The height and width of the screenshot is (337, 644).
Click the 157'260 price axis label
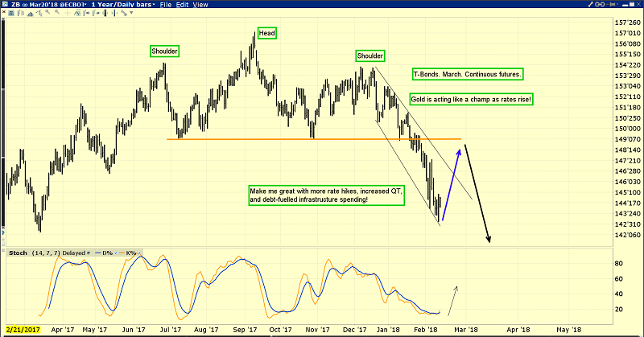(x=627, y=23)
